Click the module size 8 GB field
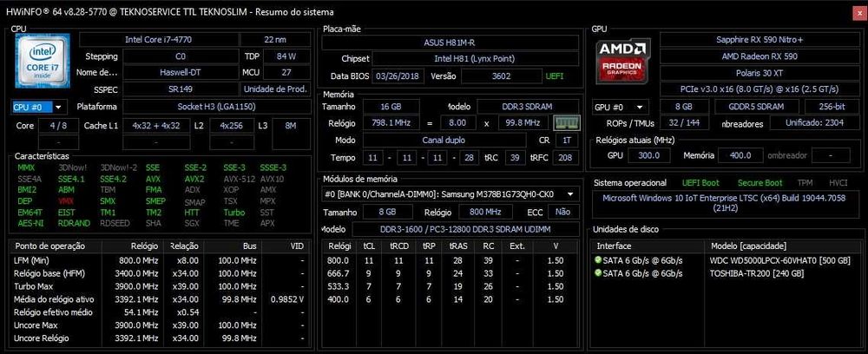The image size is (868, 354). (387, 212)
